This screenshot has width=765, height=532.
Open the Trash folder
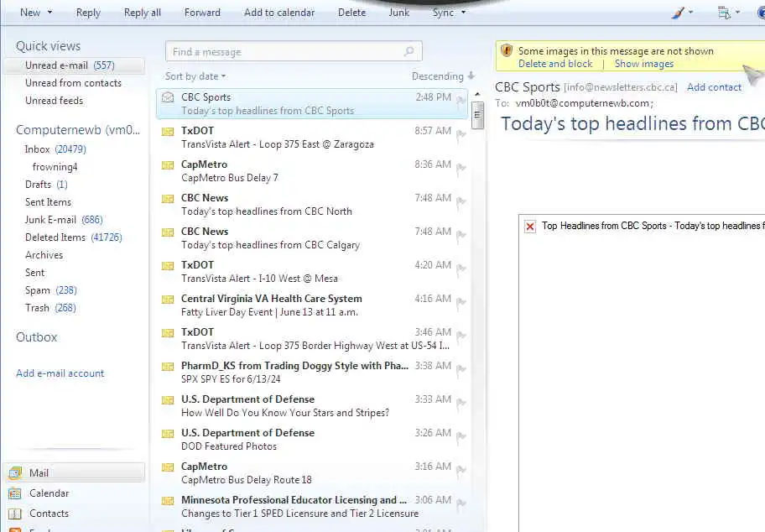(x=50, y=307)
